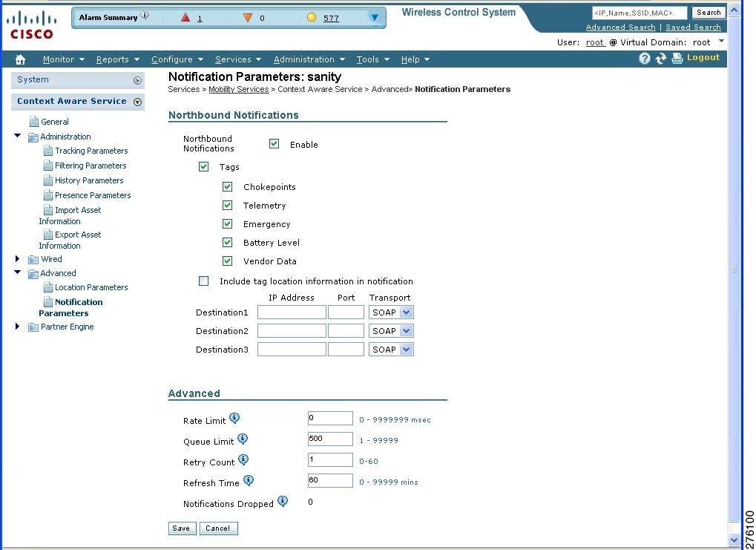Expand the Alarm Summary dropdown arrow
Viewport: 756px width, 550px height.
[x=374, y=17]
